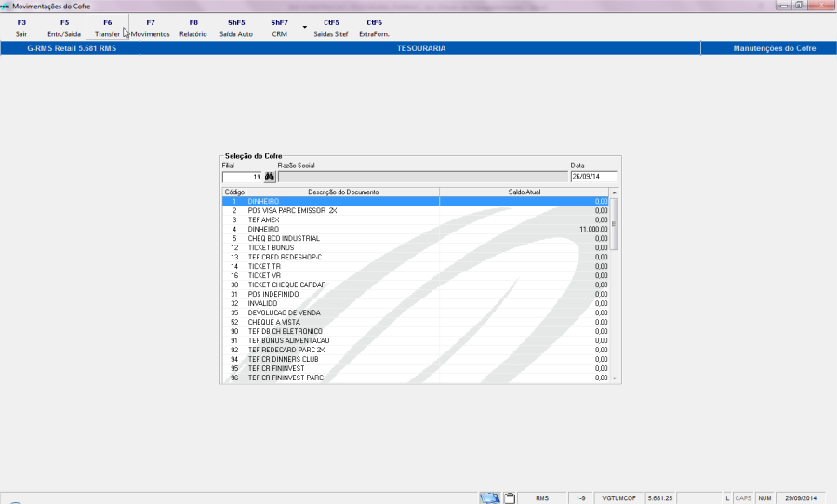Click the Código column header
This screenshot has width=837, height=504.
pyautogui.click(x=234, y=192)
